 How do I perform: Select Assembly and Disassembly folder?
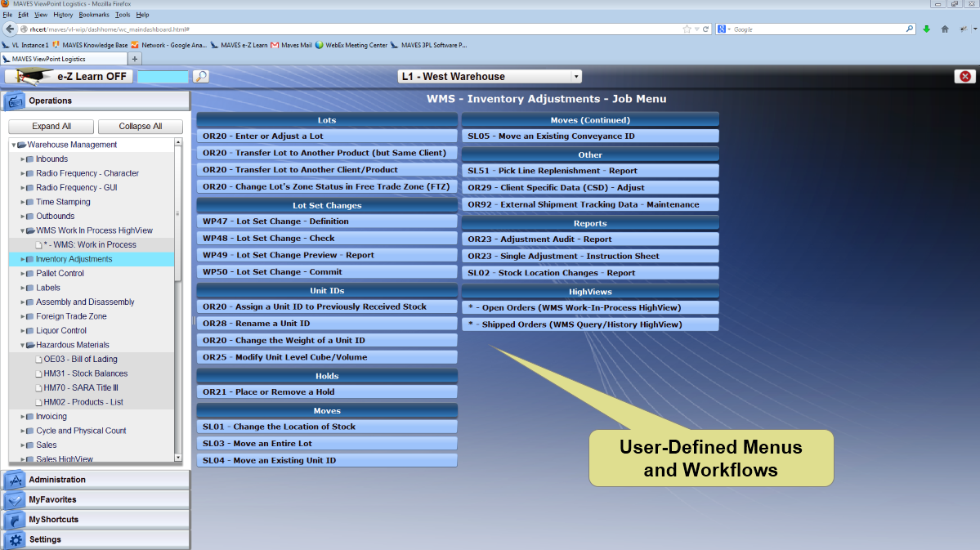[x=85, y=302]
